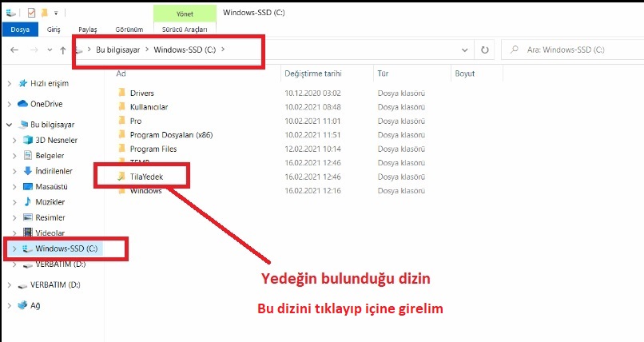Screen dimensions: 644x342
Task: Select Windows-SSD (C:) in navigation pane
Action: 66,249
